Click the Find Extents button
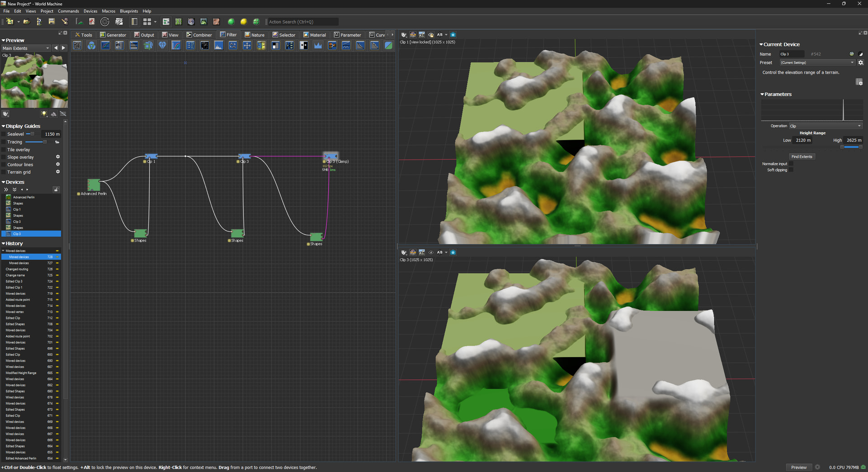The width and height of the screenshot is (868, 472). tap(802, 157)
